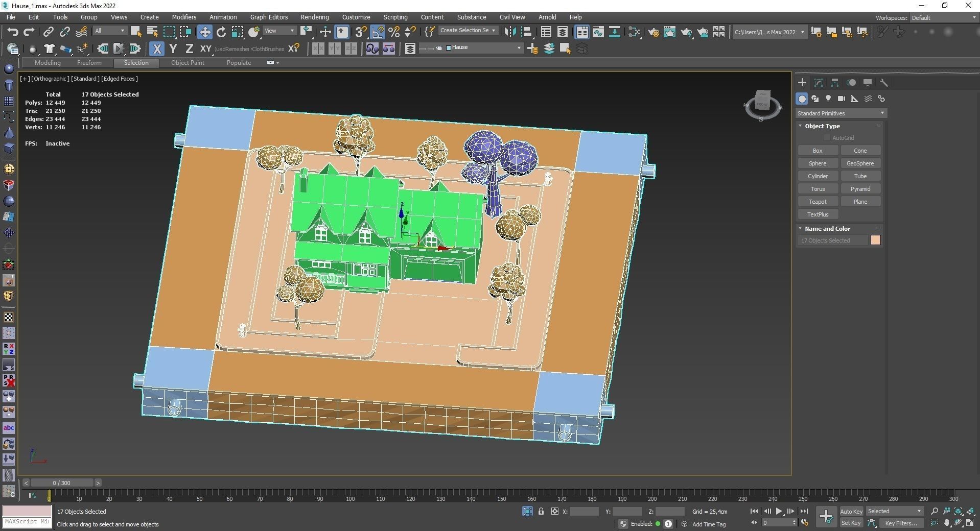Screen dimensions: 980x531
Task: Open the Create tab in Command Panel
Action: (802, 82)
